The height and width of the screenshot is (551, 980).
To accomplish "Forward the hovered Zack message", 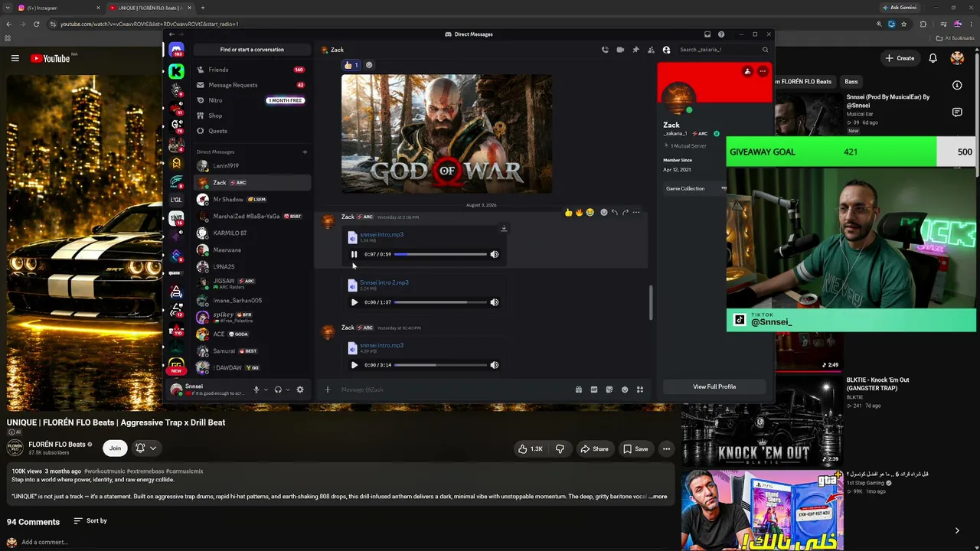I will pos(626,212).
